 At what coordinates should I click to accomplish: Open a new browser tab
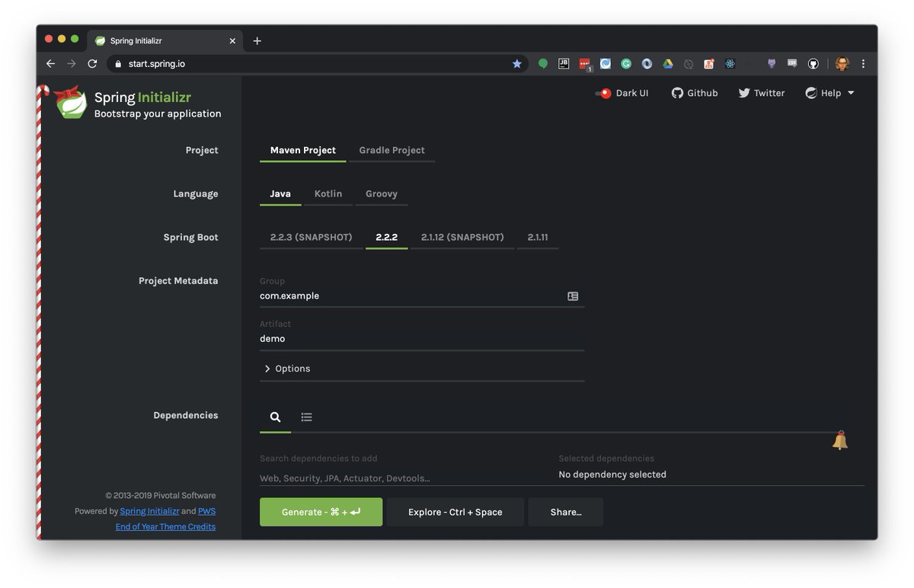257,41
